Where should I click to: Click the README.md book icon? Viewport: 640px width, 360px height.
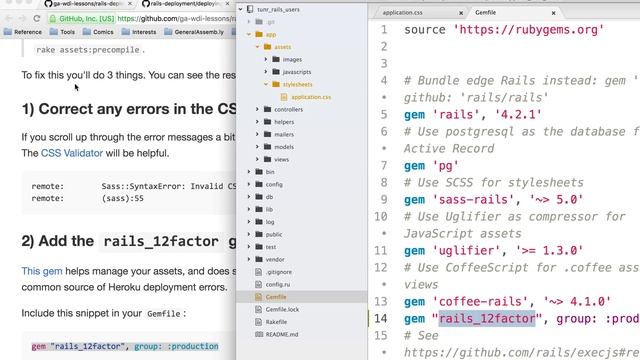coord(259,334)
